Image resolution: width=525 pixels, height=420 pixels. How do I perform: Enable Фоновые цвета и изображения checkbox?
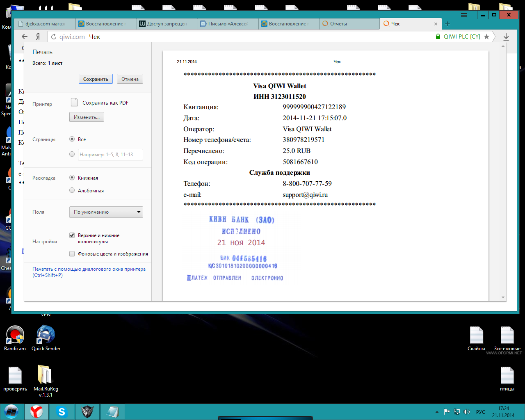(72, 254)
